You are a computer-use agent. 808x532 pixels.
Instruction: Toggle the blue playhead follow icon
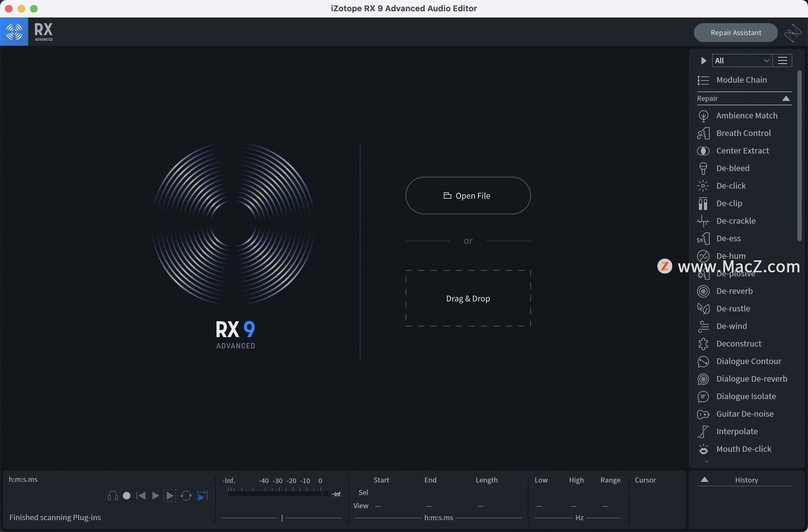tap(202, 496)
